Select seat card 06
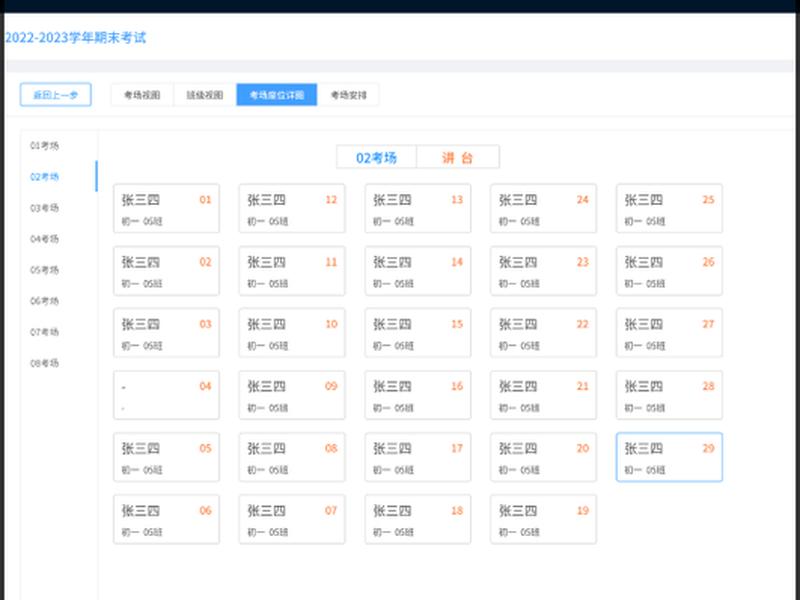 (x=166, y=520)
